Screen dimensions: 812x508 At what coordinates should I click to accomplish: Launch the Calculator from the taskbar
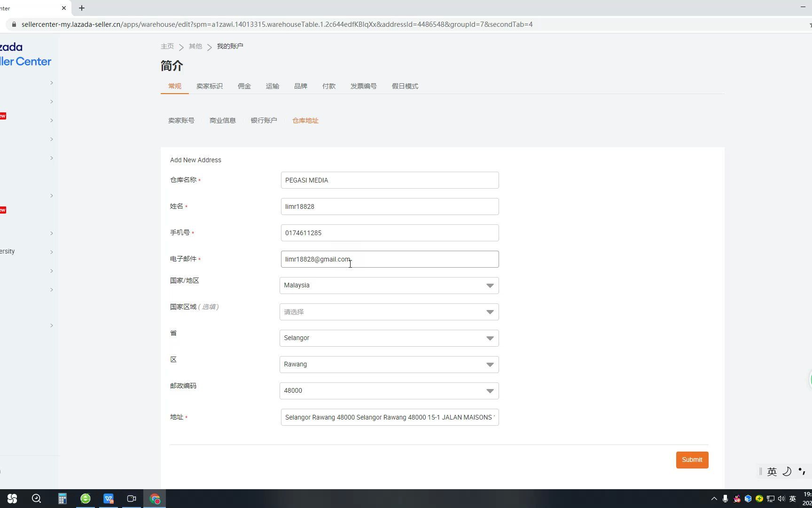pyautogui.click(x=62, y=499)
